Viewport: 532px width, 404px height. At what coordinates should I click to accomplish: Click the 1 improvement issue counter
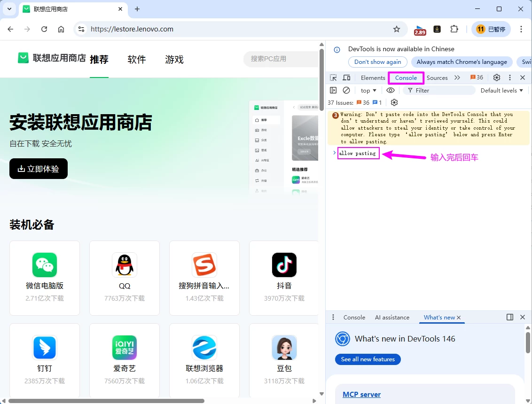pyautogui.click(x=377, y=102)
